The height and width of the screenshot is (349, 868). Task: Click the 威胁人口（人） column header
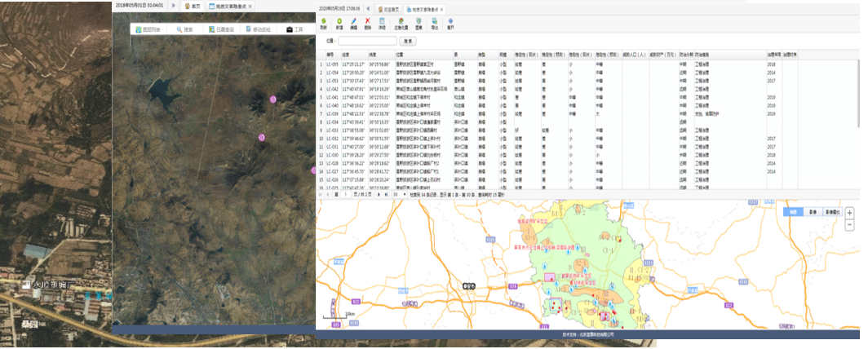point(635,54)
